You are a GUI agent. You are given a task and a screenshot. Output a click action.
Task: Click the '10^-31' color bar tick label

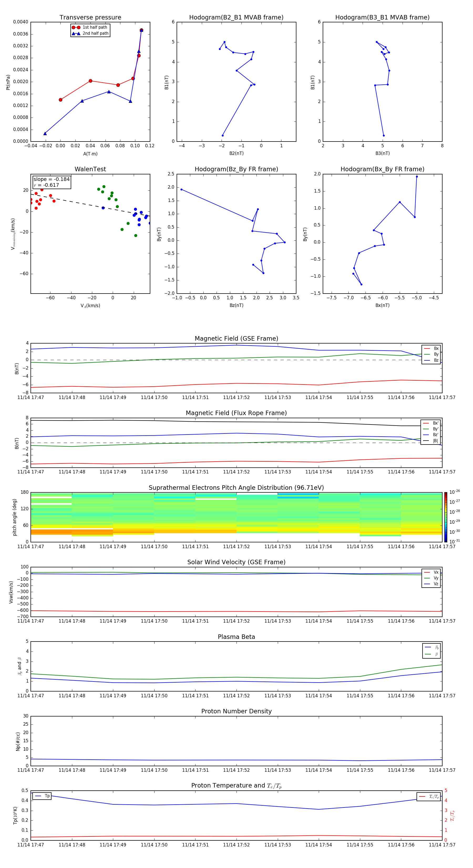click(x=455, y=542)
